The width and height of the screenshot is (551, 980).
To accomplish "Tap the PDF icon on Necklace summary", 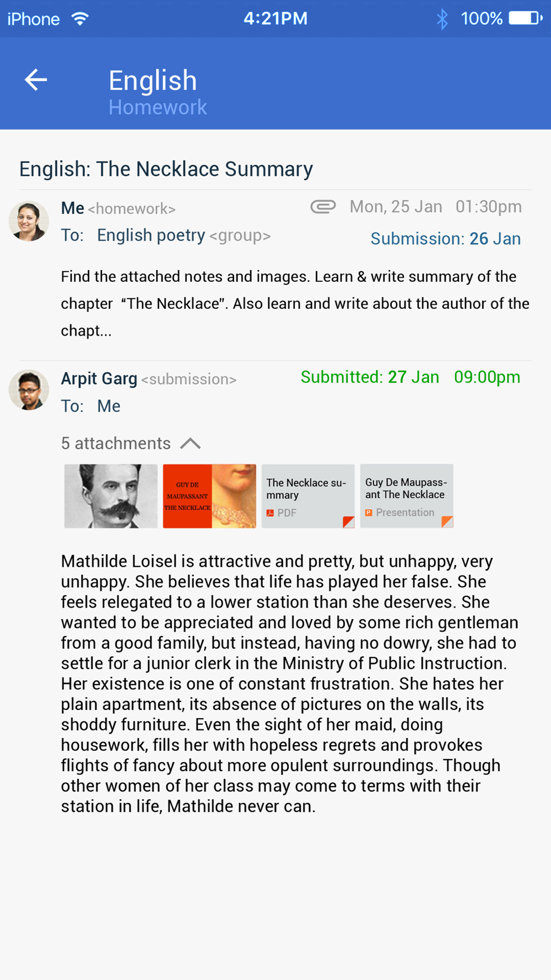I will click(x=270, y=513).
